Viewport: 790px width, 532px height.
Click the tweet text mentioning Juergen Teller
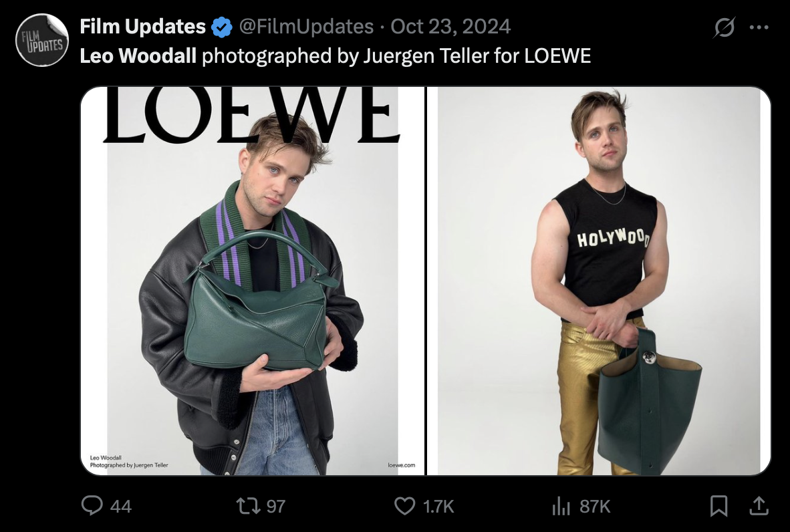click(396, 55)
